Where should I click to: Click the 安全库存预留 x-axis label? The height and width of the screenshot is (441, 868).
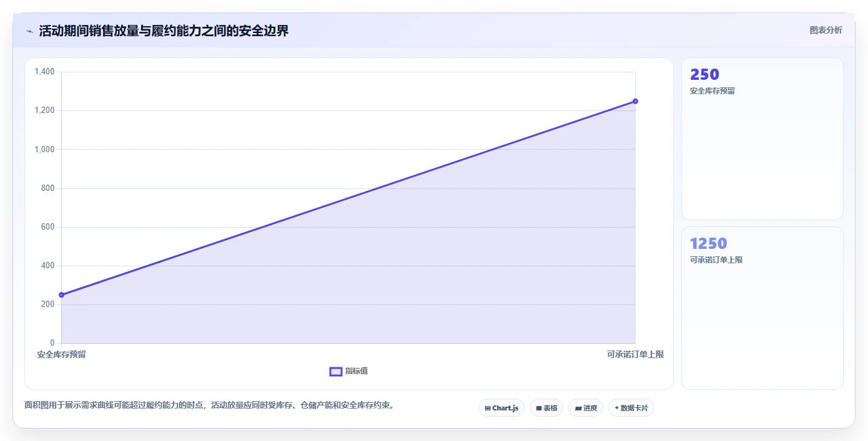point(61,354)
